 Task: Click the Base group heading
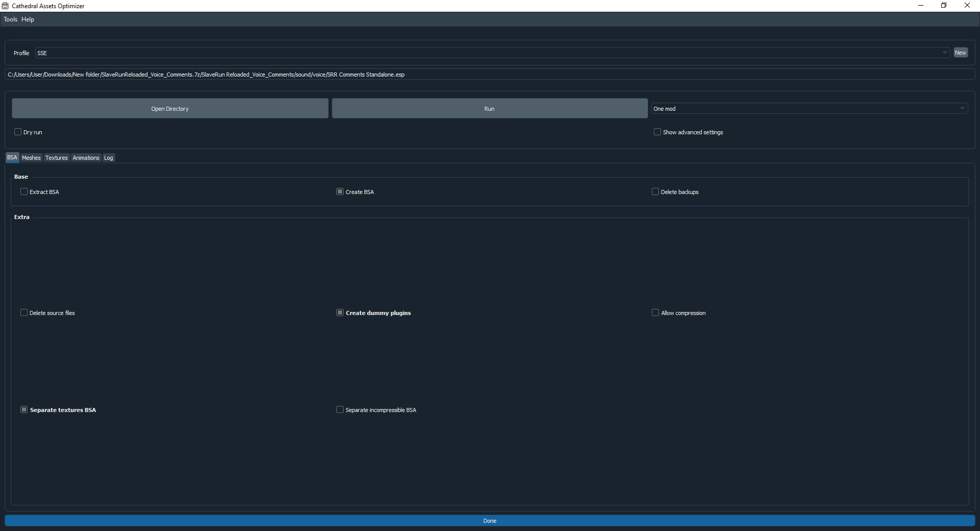tap(21, 177)
